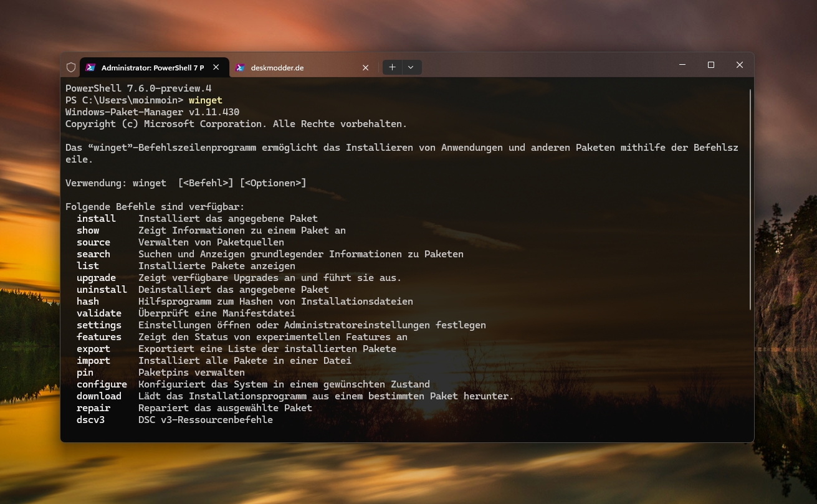The height and width of the screenshot is (504, 817).
Task: Click the PowerShell icon on the Administrator tab
Action: [x=90, y=67]
